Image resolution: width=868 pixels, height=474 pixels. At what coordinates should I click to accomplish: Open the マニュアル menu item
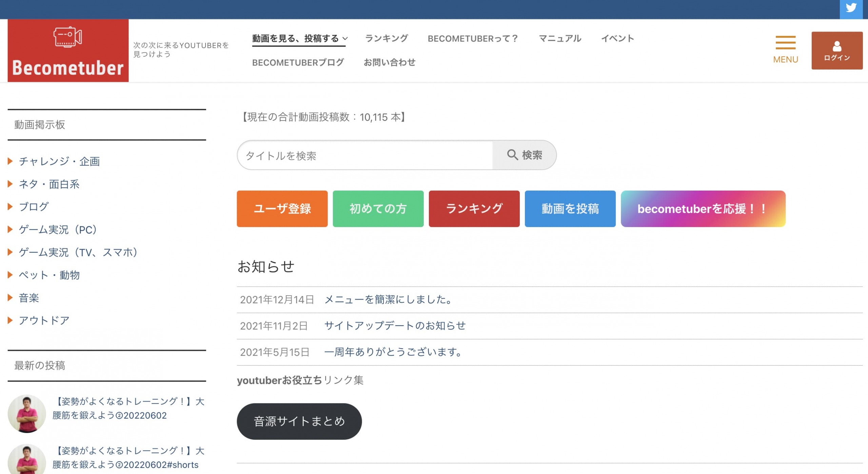click(x=559, y=38)
